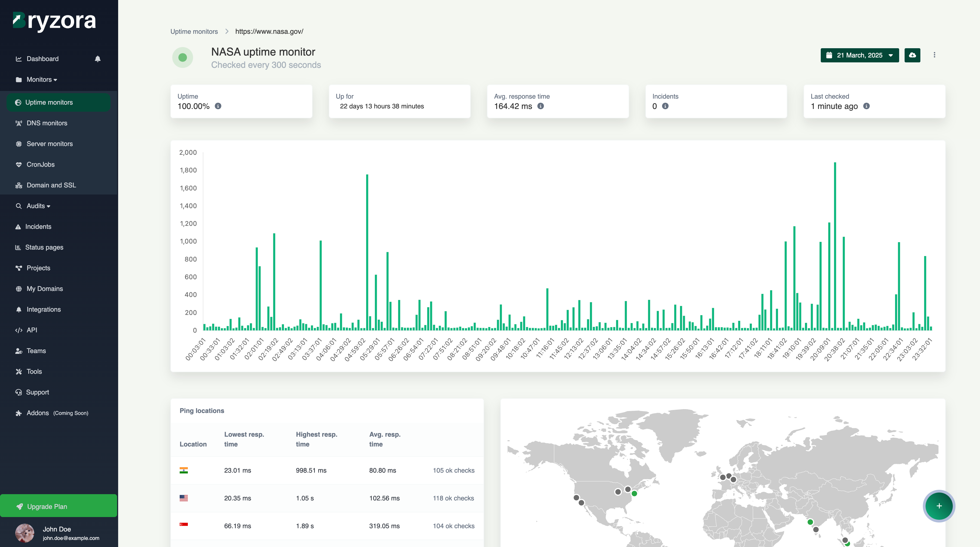
Task: Expand the Monitors menu
Action: [x=42, y=80]
